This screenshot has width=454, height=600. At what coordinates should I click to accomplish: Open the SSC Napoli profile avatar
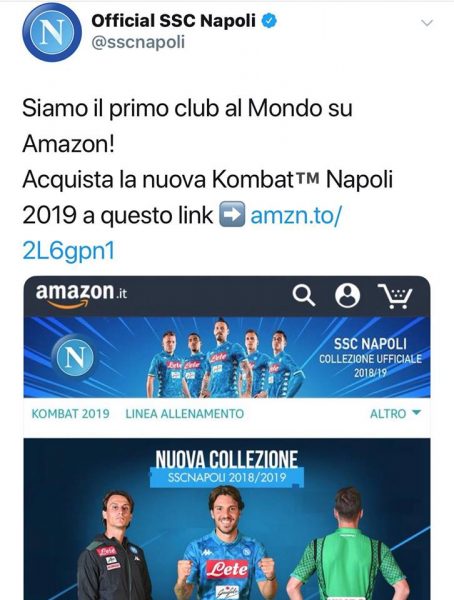point(52,32)
